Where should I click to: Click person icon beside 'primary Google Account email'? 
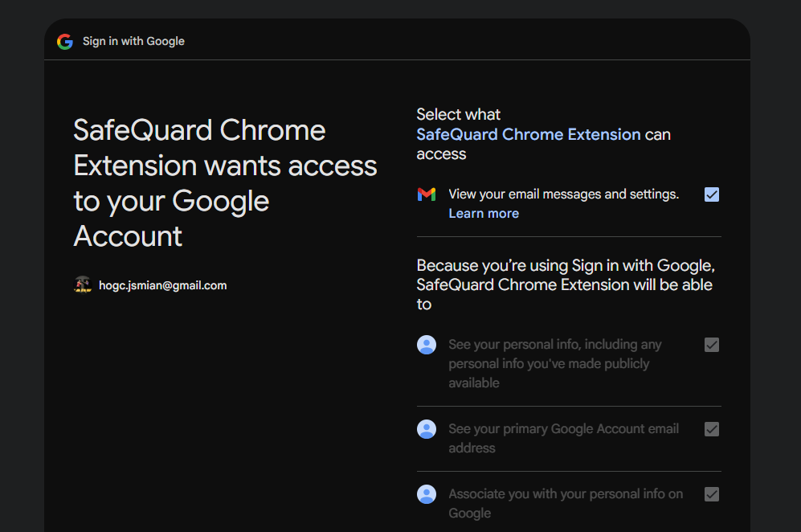[x=427, y=429]
